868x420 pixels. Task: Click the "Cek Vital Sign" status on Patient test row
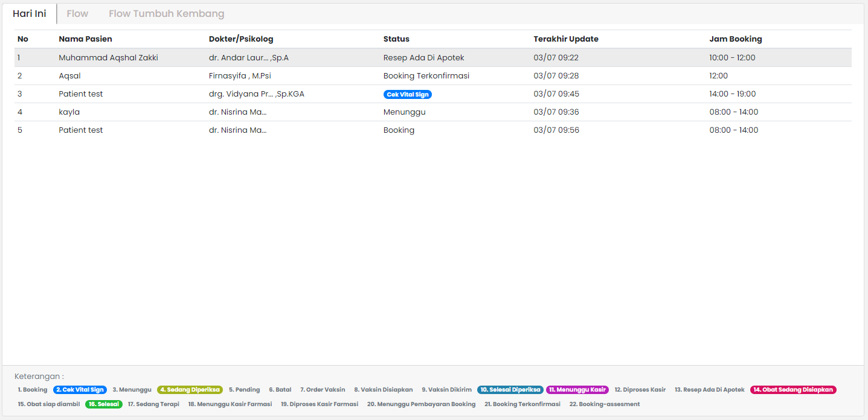tap(408, 94)
